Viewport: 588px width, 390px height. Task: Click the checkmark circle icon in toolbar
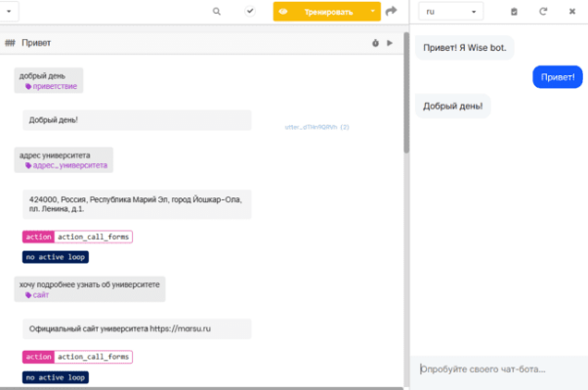pos(250,12)
